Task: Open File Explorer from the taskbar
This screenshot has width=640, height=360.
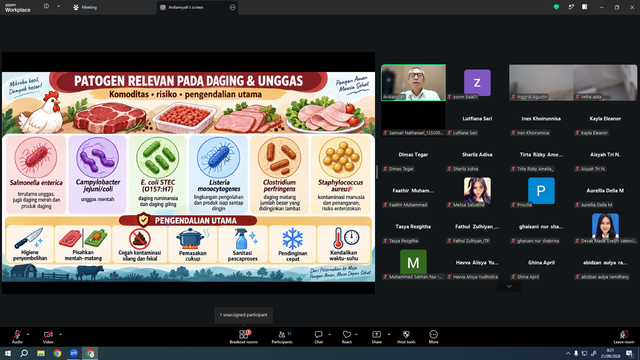Action: pyautogui.click(x=41, y=353)
